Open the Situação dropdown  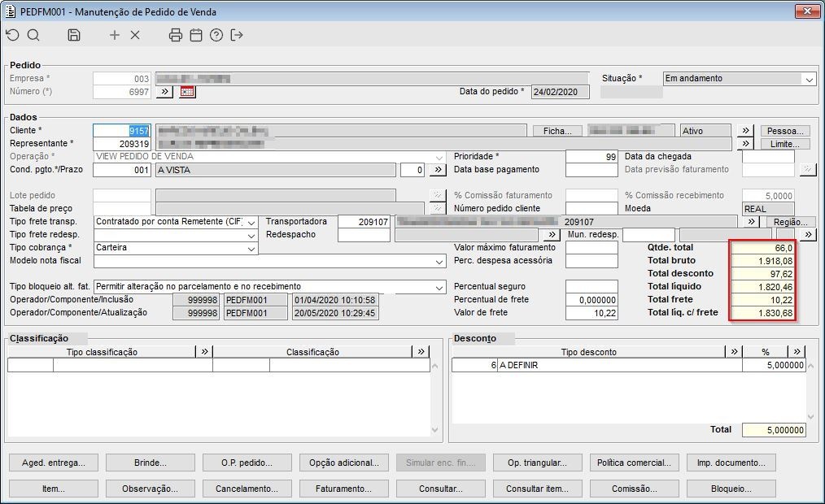(x=810, y=80)
